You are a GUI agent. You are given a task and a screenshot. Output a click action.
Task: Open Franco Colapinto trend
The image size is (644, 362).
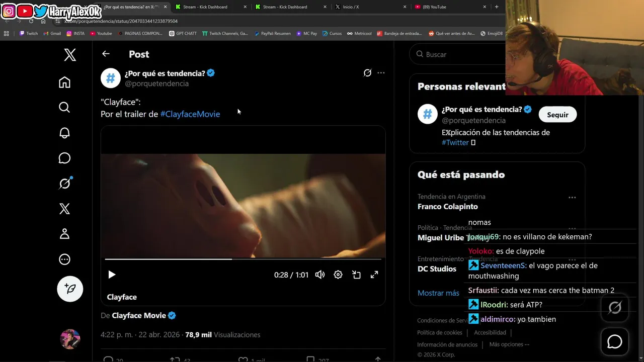pyautogui.click(x=447, y=207)
